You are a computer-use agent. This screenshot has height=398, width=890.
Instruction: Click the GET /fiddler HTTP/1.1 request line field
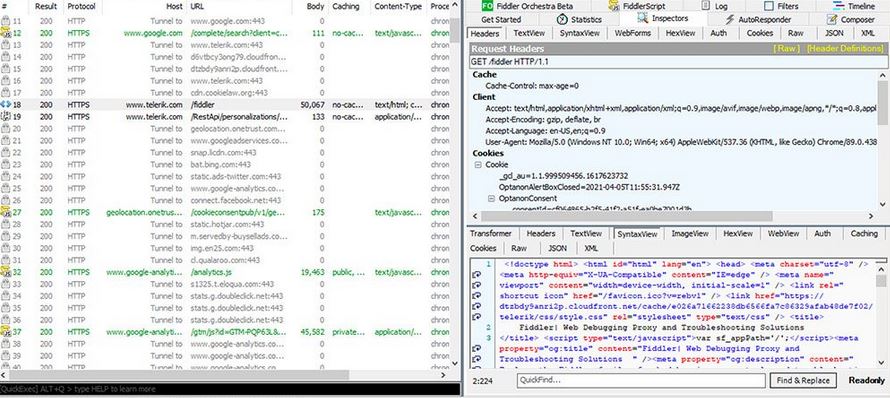click(x=678, y=62)
